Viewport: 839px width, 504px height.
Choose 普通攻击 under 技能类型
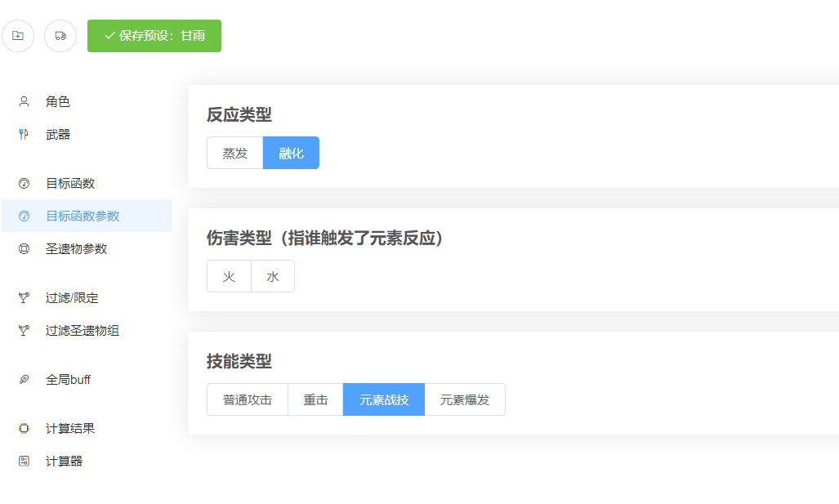pos(247,399)
